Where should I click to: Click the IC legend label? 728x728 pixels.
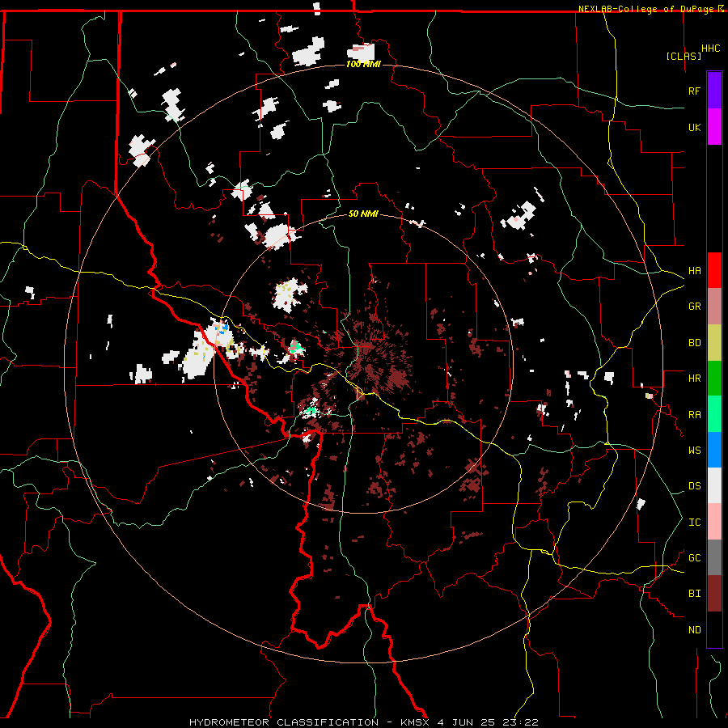click(694, 523)
